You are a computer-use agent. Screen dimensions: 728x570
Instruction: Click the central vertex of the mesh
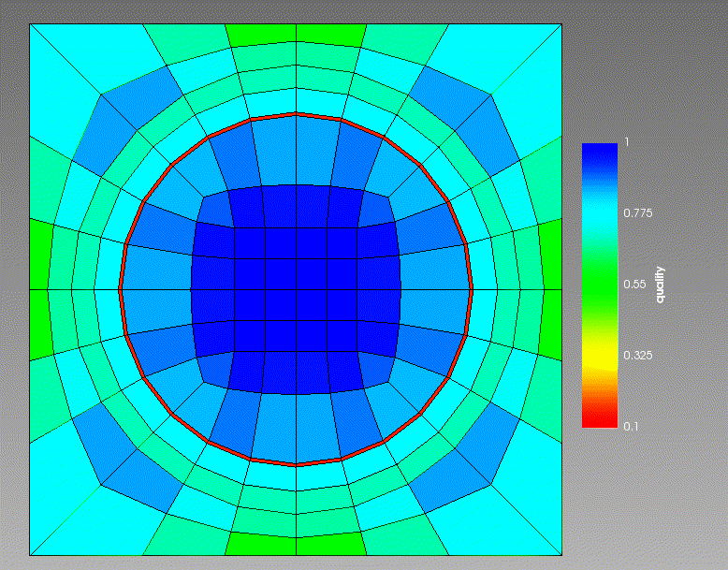(297, 290)
